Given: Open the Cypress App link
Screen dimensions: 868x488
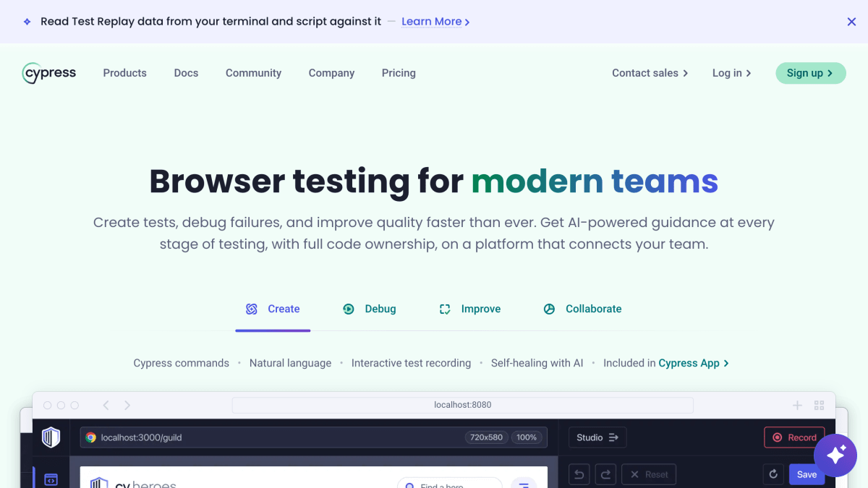Looking at the screenshot, I should click(x=693, y=363).
